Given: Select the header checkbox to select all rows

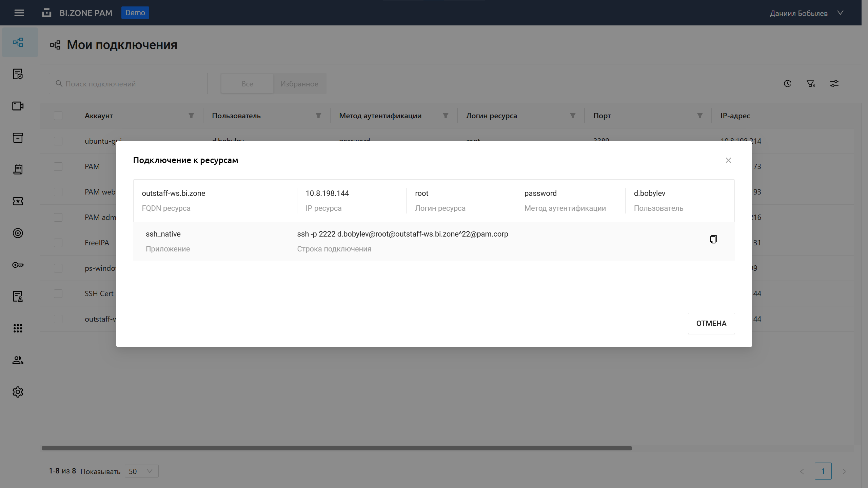Looking at the screenshot, I should (58, 116).
